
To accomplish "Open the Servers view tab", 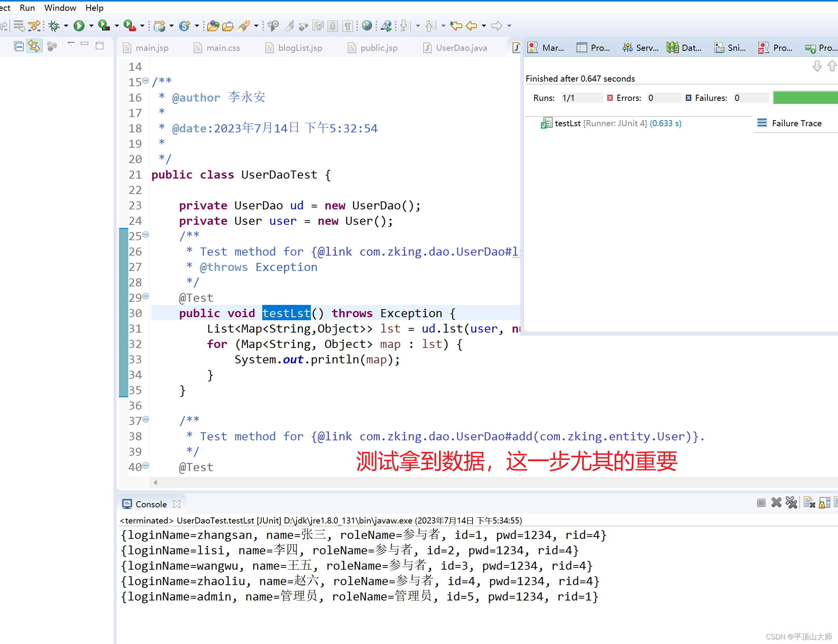I will (641, 48).
